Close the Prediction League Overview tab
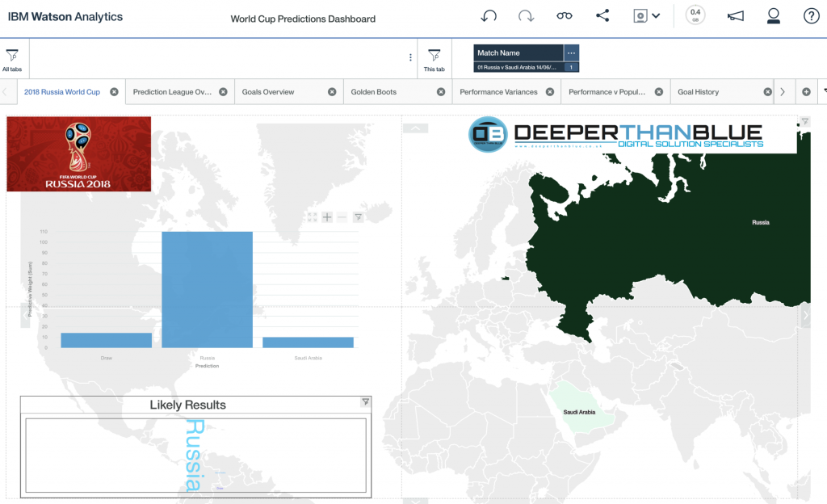This screenshot has height=504, width=827. pyautogui.click(x=223, y=92)
